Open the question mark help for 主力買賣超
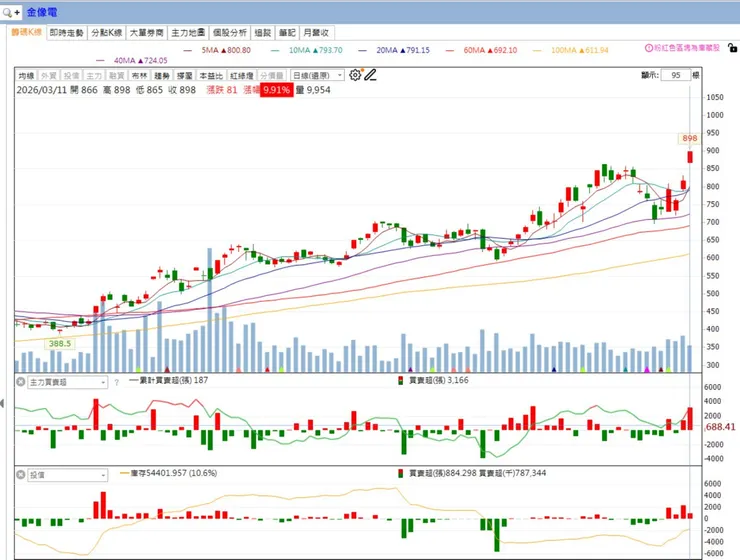This screenshot has height=560, width=740. 117,383
